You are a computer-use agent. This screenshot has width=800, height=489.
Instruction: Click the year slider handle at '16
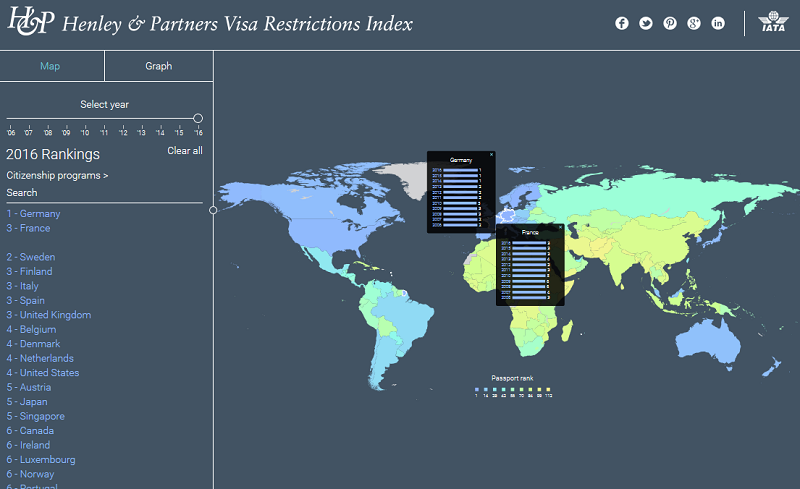tap(198, 118)
